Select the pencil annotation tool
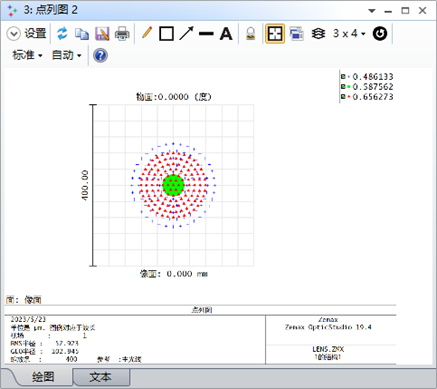Viewport: 437px width, 389px height. click(147, 33)
